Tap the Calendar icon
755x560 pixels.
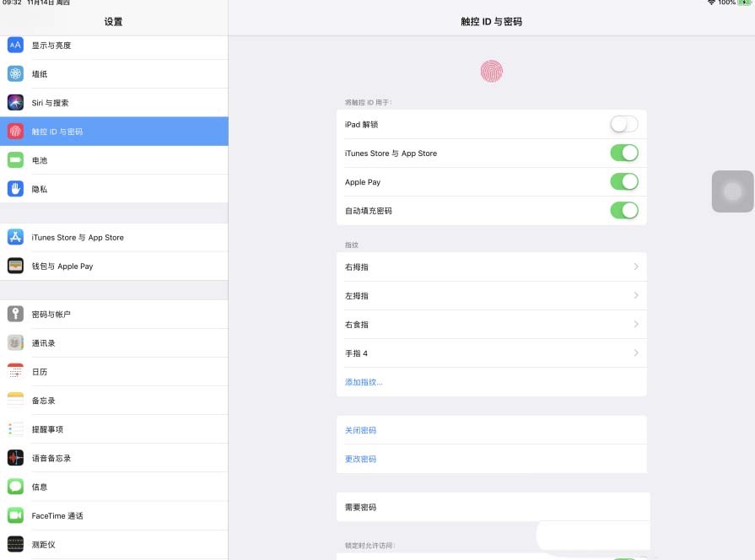point(15,371)
